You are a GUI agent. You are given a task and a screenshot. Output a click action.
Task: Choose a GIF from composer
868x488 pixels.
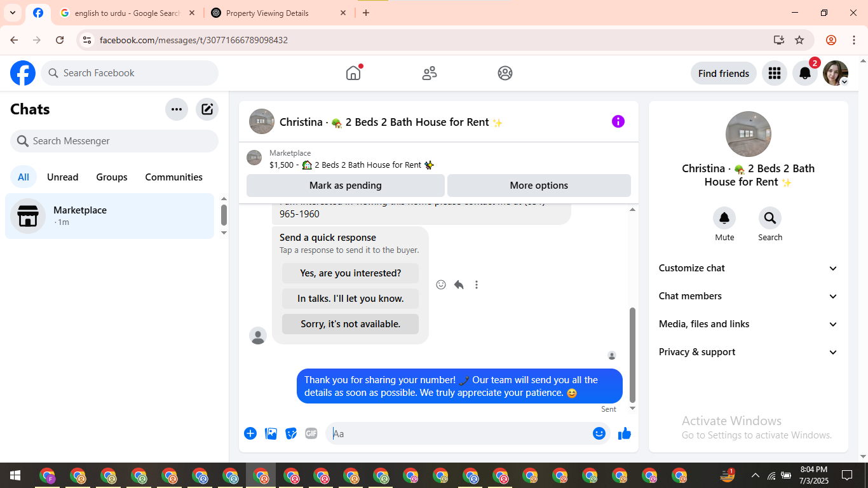click(311, 433)
